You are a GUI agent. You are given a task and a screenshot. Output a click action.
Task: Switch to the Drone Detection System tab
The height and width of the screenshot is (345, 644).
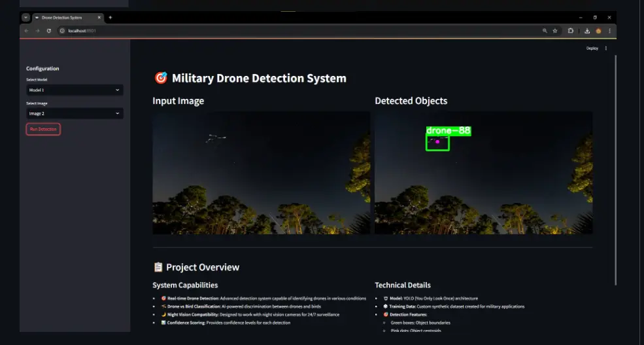point(65,18)
